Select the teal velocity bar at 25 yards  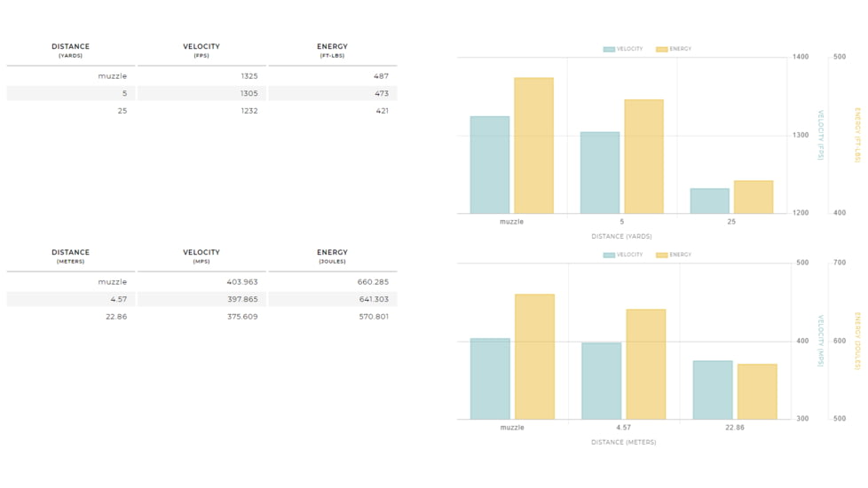(709, 201)
